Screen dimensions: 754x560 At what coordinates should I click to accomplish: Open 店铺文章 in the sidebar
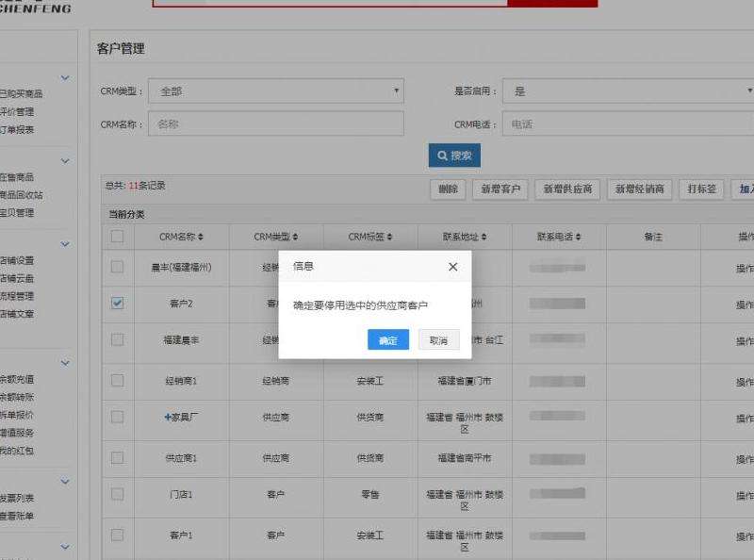[x=17, y=314]
